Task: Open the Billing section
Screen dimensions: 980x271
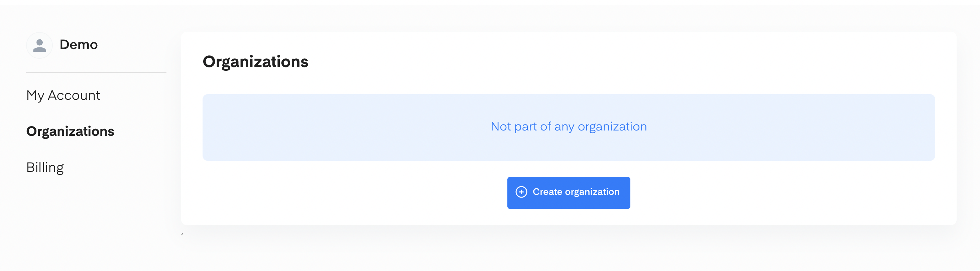Action: point(45,167)
